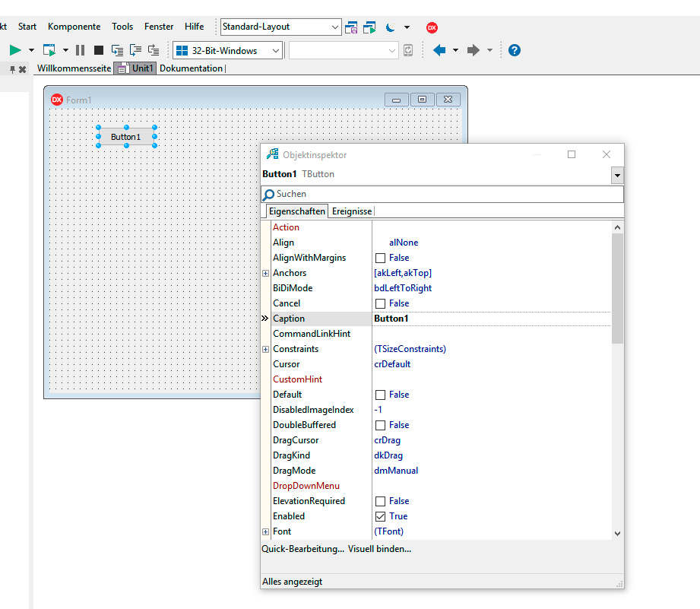This screenshot has width=700, height=609.
Task: Click the magnifier icon in the Suchen field
Action: point(268,195)
